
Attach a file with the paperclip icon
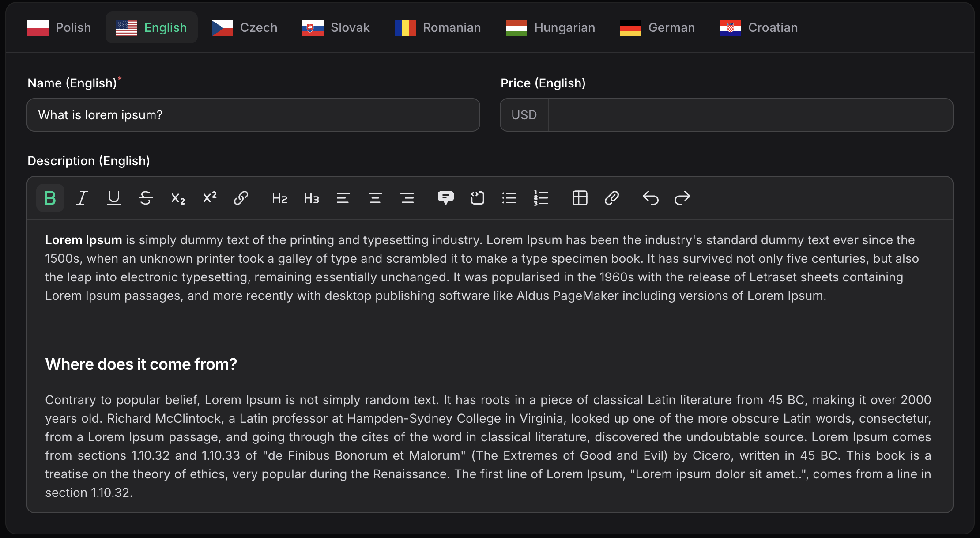(611, 198)
